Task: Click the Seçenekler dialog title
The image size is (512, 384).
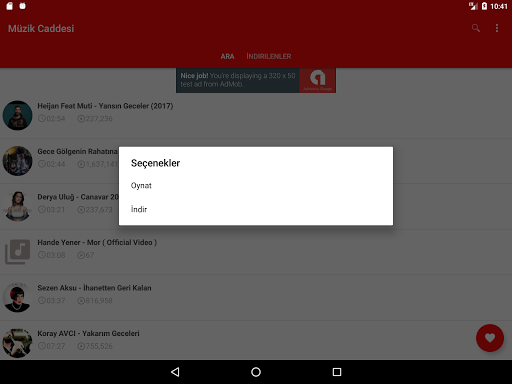Action: 155,163
